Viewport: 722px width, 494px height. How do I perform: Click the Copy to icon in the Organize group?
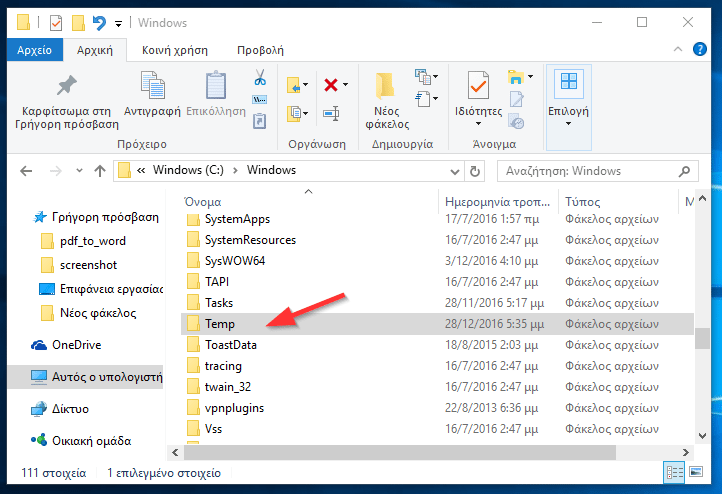(x=293, y=113)
